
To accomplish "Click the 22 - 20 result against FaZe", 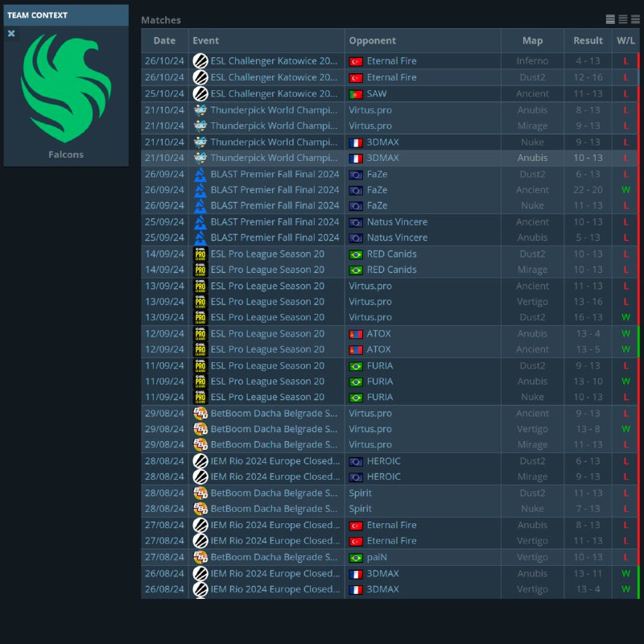I will [x=588, y=190].
